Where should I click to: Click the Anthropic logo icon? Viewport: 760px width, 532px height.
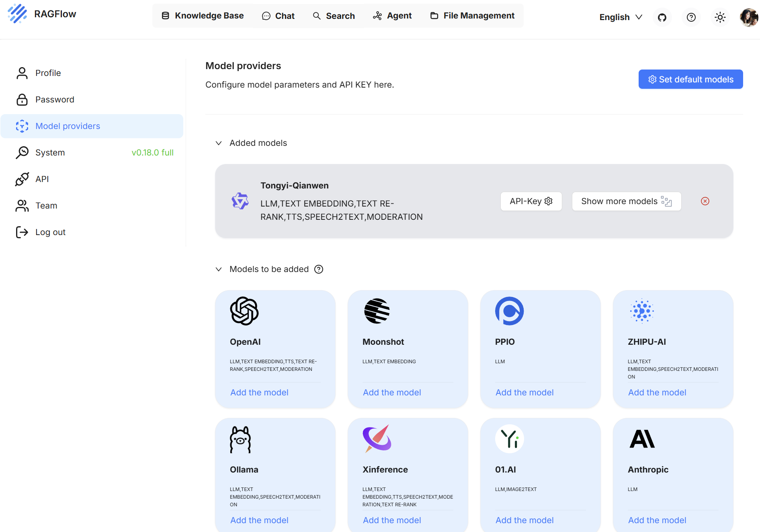click(x=642, y=439)
